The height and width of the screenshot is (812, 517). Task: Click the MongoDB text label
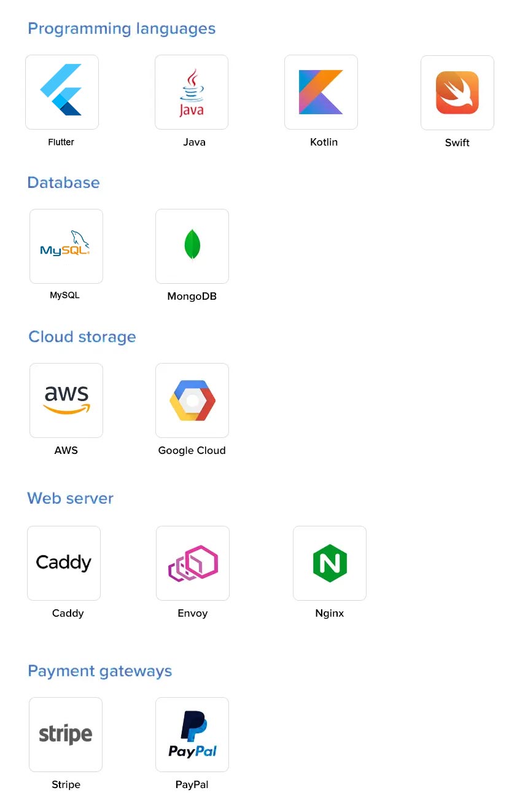[192, 296]
